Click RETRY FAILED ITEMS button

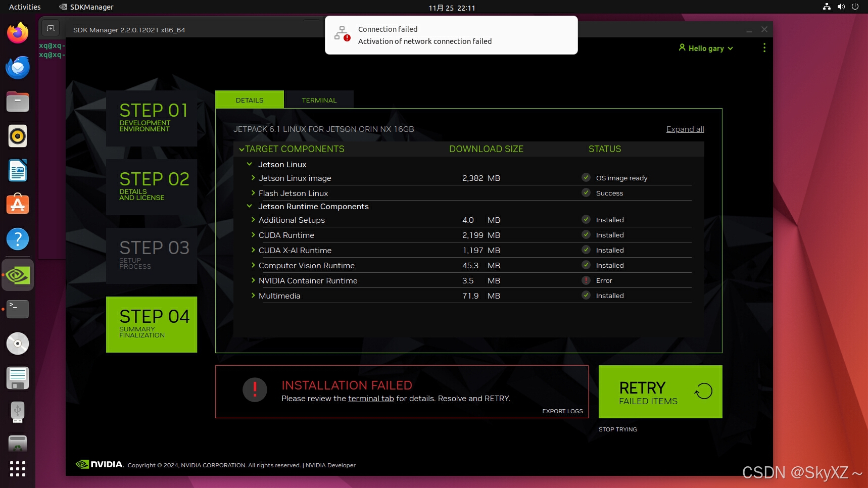(660, 392)
